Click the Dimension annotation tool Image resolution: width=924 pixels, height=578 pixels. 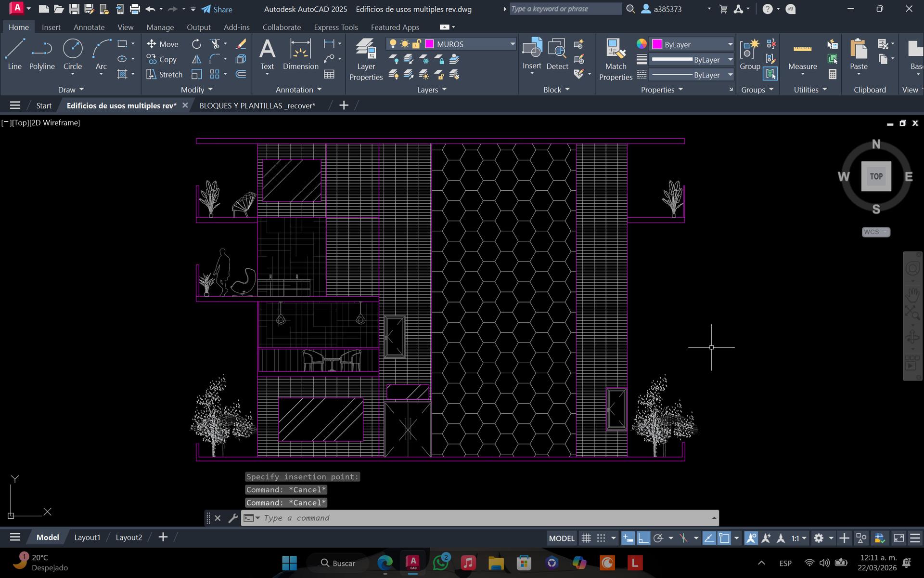coord(300,54)
